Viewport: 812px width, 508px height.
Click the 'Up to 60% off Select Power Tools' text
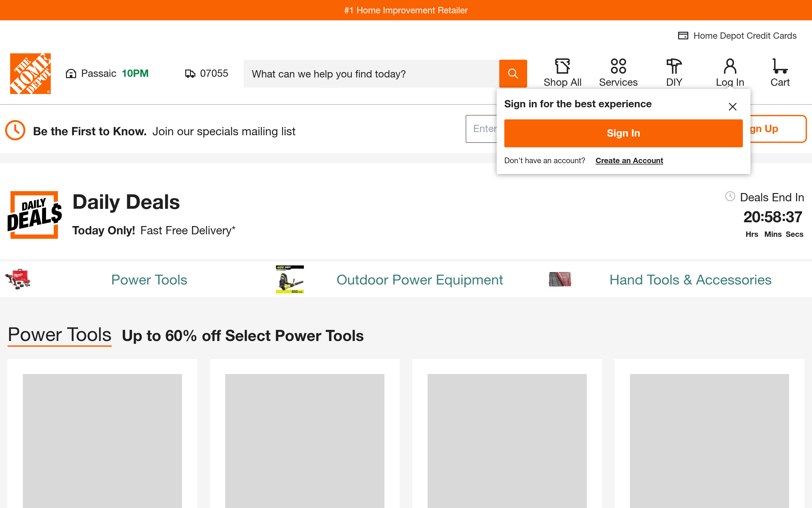point(243,336)
